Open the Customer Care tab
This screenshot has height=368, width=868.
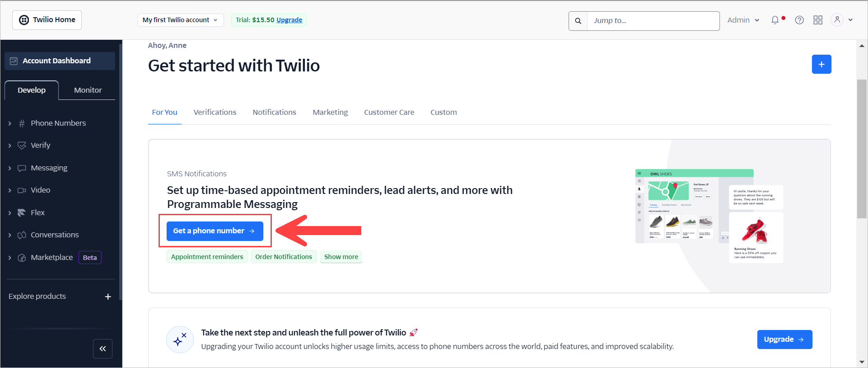tap(389, 112)
